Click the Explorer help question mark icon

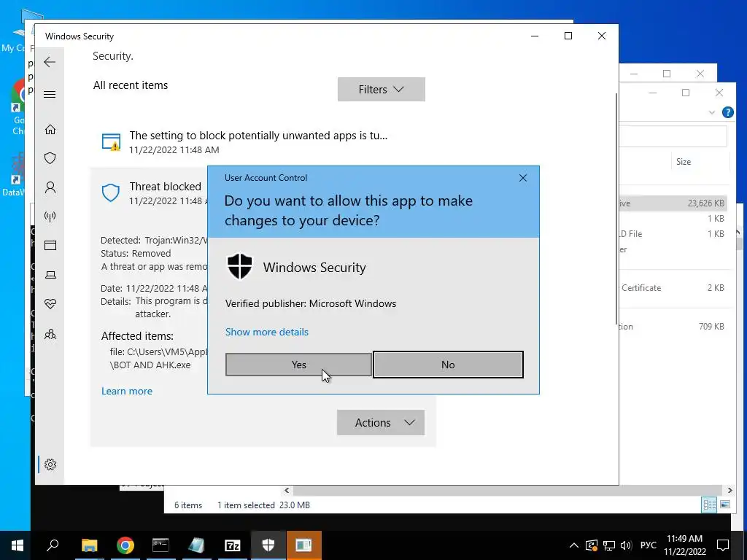(x=728, y=112)
